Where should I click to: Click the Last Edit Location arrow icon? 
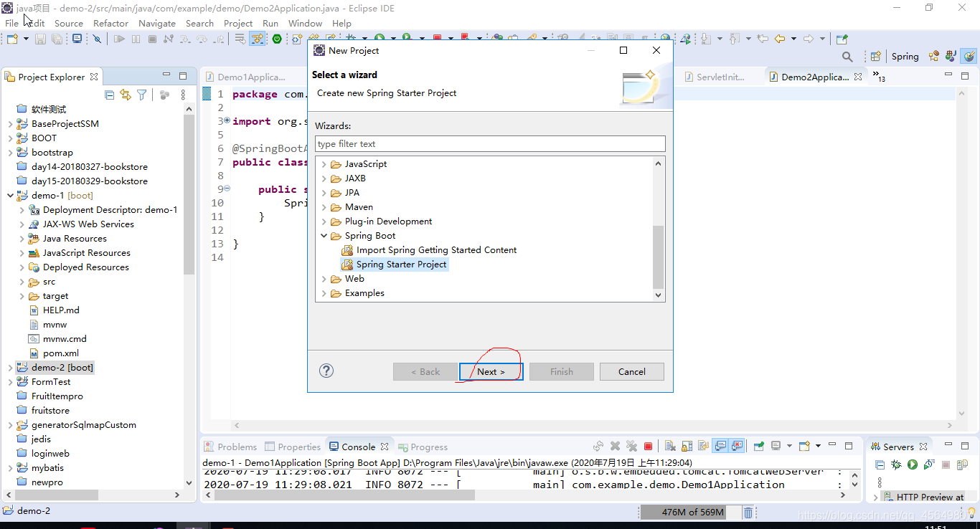point(763,39)
